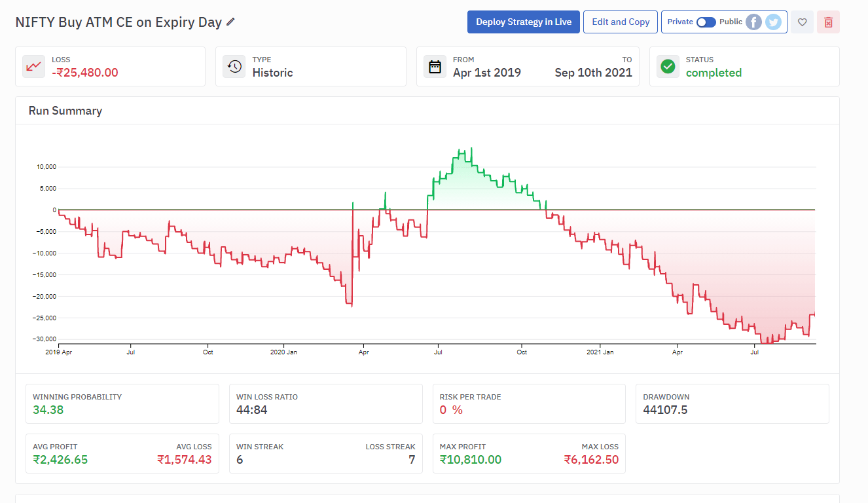Click the max loss ₹6,162.50

point(591,460)
